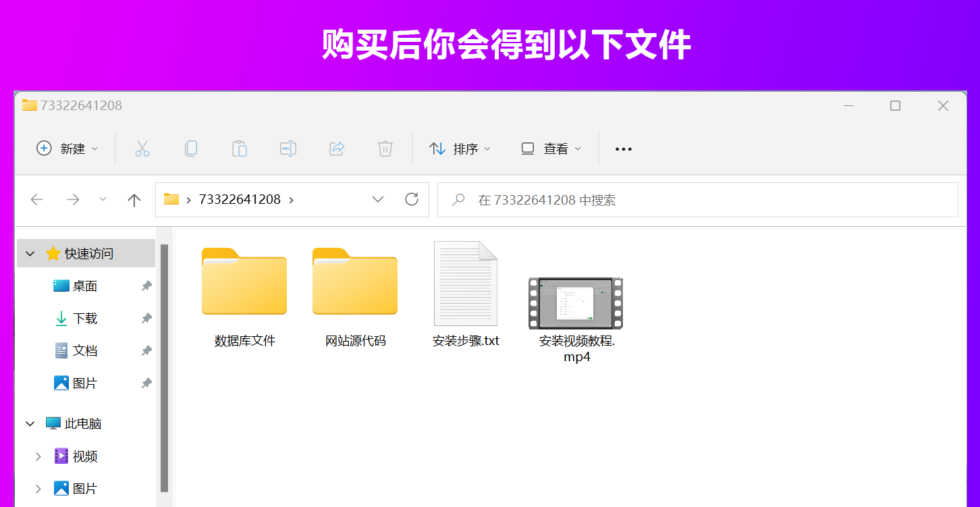980x507 pixels.
Task: Open the 新建 (New) dropdown menu
Action: tap(67, 149)
